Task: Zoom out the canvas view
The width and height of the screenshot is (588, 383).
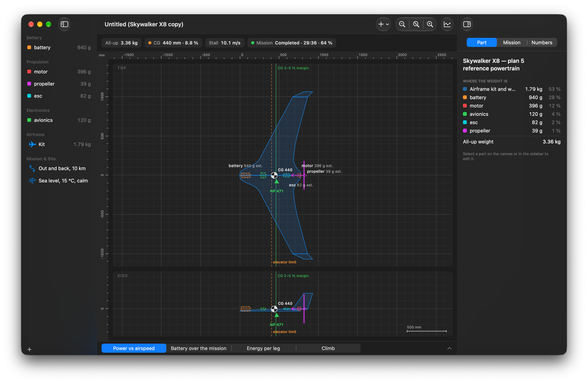Action: 402,24
